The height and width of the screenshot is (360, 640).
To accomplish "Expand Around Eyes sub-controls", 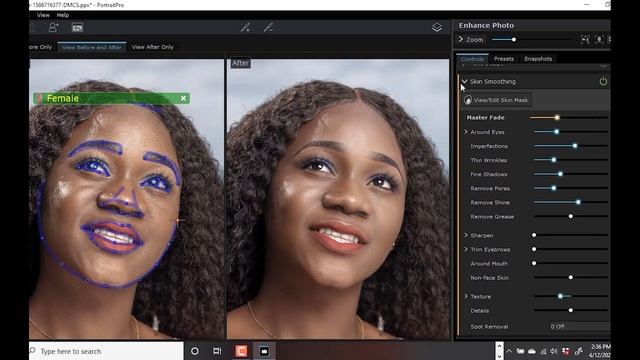I will tap(466, 132).
